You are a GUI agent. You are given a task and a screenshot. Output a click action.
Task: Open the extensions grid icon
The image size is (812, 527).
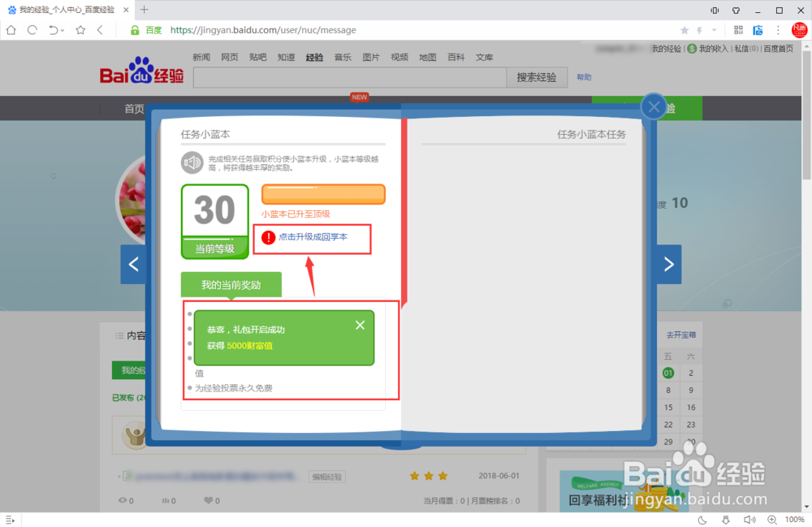pyautogui.click(x=738, y=30)
